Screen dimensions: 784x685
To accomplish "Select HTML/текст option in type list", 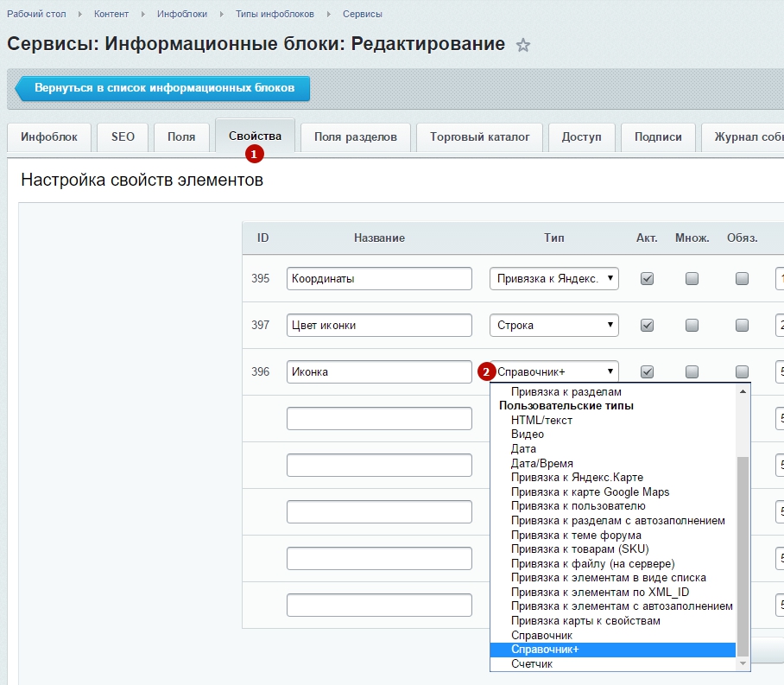I will tap(541, 421).
